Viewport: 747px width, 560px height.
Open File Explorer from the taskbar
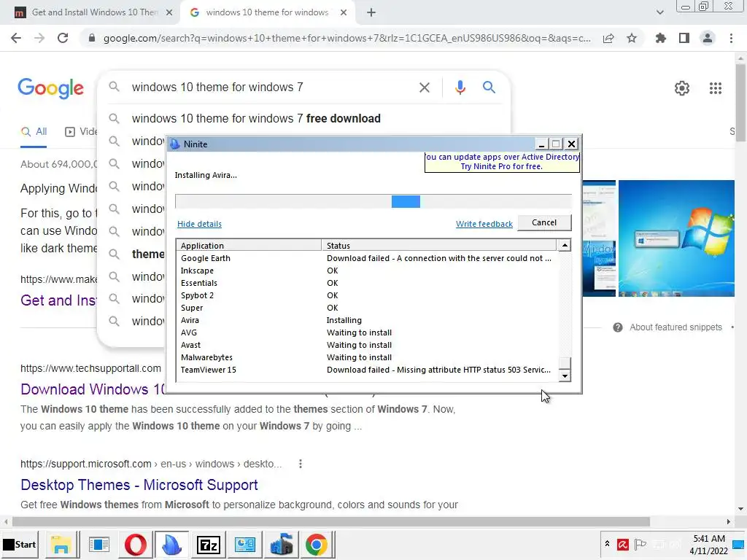pos(61,544)
